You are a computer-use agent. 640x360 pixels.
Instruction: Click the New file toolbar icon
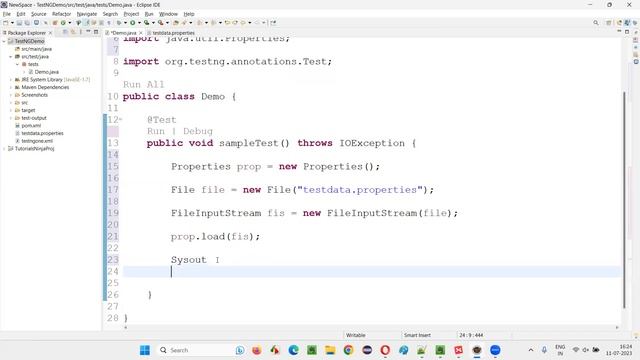[x=5, y=23]
